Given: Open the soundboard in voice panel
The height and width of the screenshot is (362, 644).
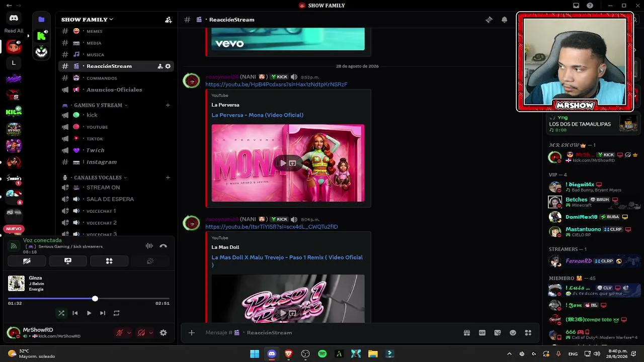Looking at the screenshot, I should tap(150, 261).
